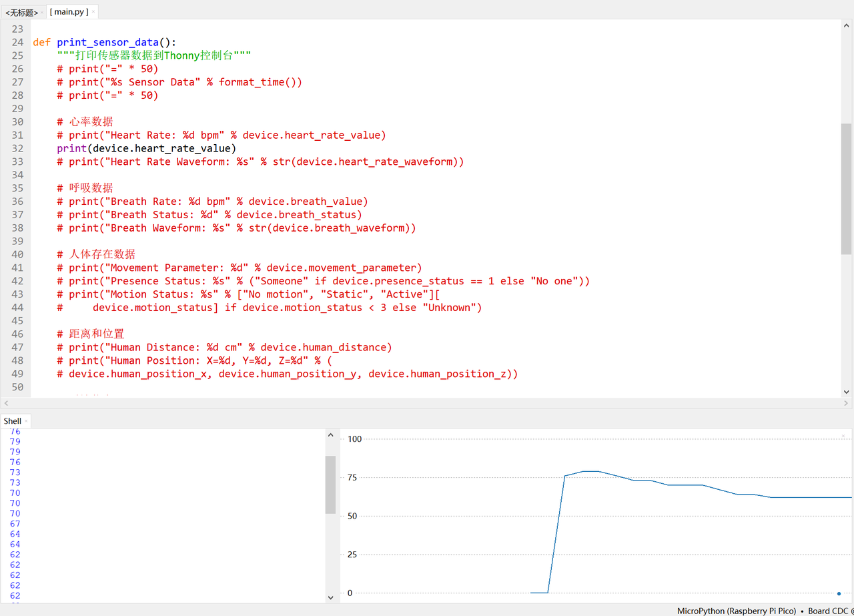This screenshot has width=854, height=616.
Task: Click the commented Human Position line
Action: point(194,360)
